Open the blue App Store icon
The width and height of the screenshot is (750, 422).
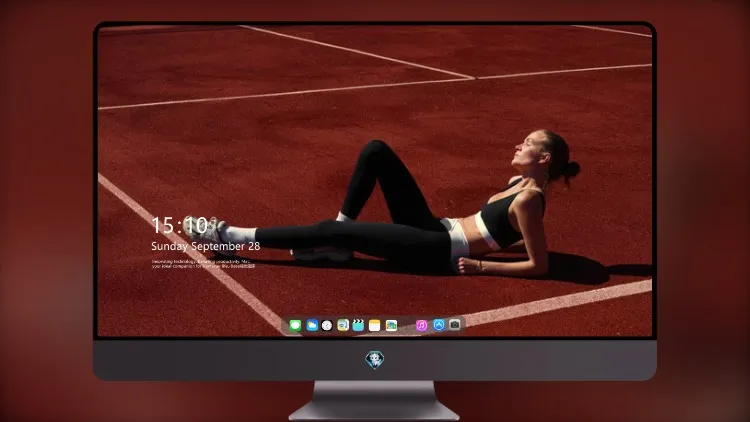439,325
